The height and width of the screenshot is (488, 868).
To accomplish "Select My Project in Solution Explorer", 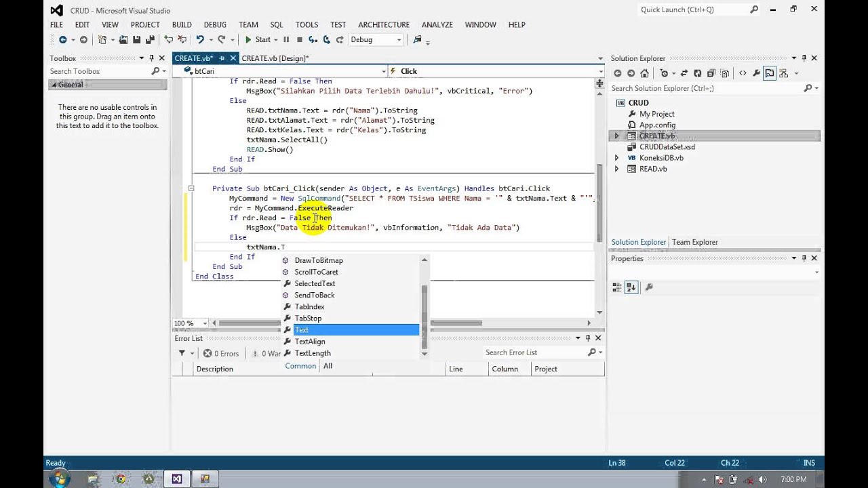I will pos(657,114).
